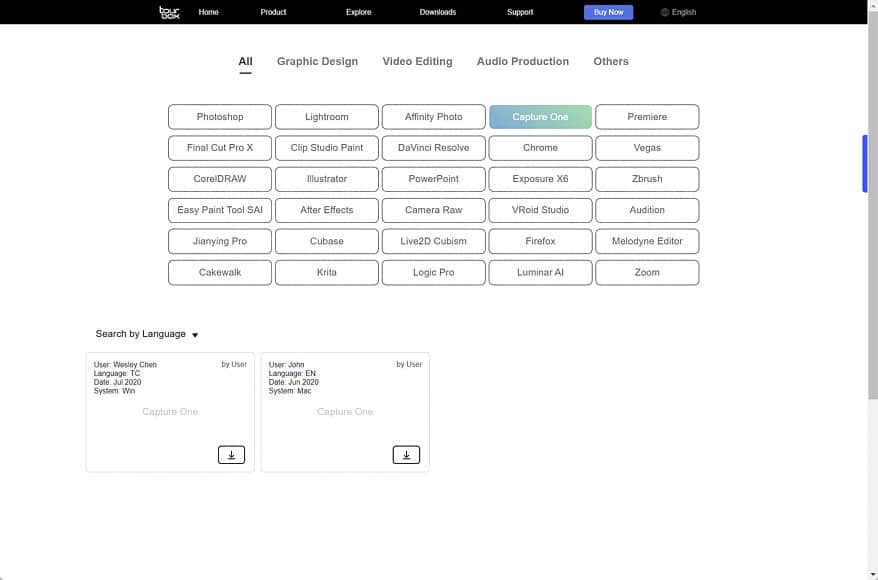
Task: Open the Product menu
Action: tap(273, 12)
